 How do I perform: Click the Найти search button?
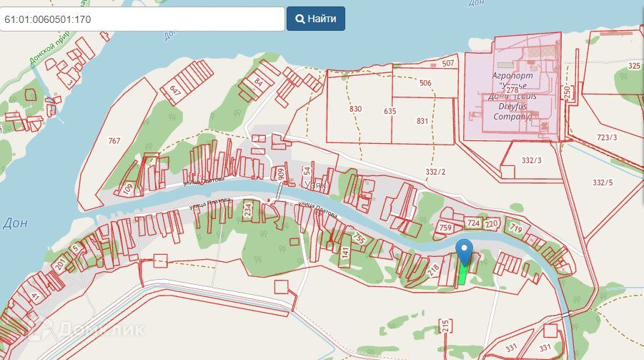tap(316, 19)
